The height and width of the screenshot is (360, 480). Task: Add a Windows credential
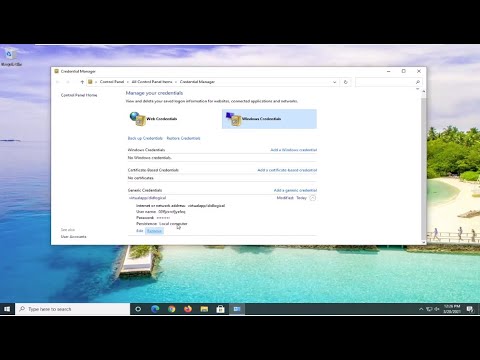point(294,150)
